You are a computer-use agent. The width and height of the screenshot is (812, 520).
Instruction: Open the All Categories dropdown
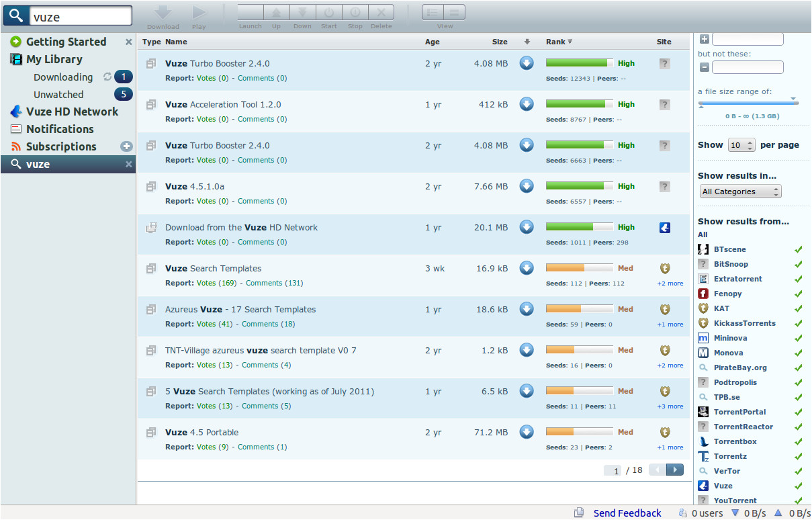coord(740,191)
